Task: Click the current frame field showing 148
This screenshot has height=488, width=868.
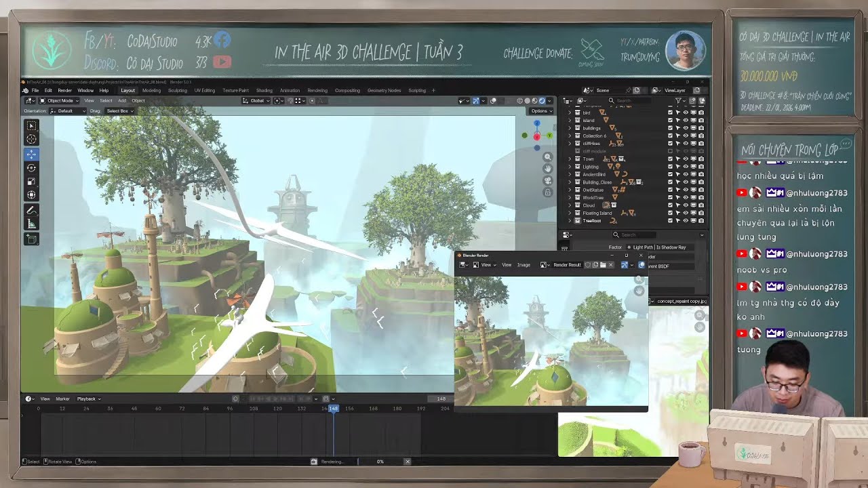Action: point(441,399)
